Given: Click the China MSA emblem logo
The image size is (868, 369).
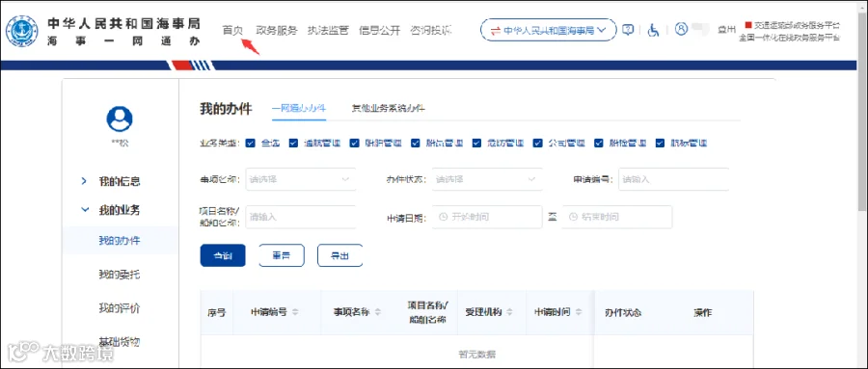Looking at the screenshot, I should coord(22,31).
